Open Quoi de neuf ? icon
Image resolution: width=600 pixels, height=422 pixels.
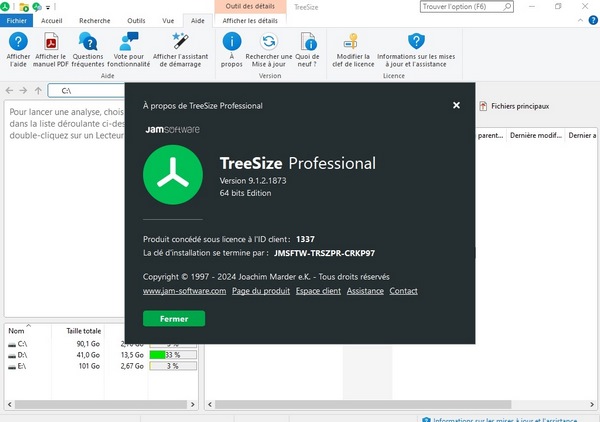[x=308, y=41]
